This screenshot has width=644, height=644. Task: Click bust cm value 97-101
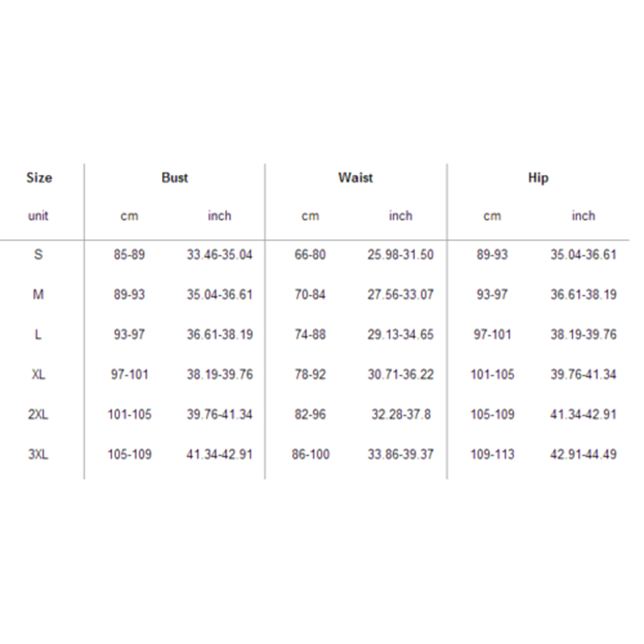tap(129, 374)
